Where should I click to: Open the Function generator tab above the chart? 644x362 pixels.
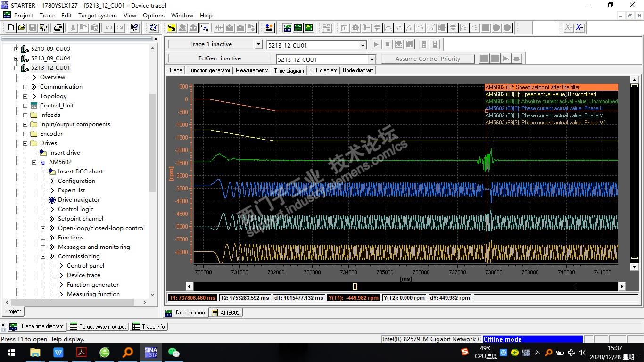point(209,70)
